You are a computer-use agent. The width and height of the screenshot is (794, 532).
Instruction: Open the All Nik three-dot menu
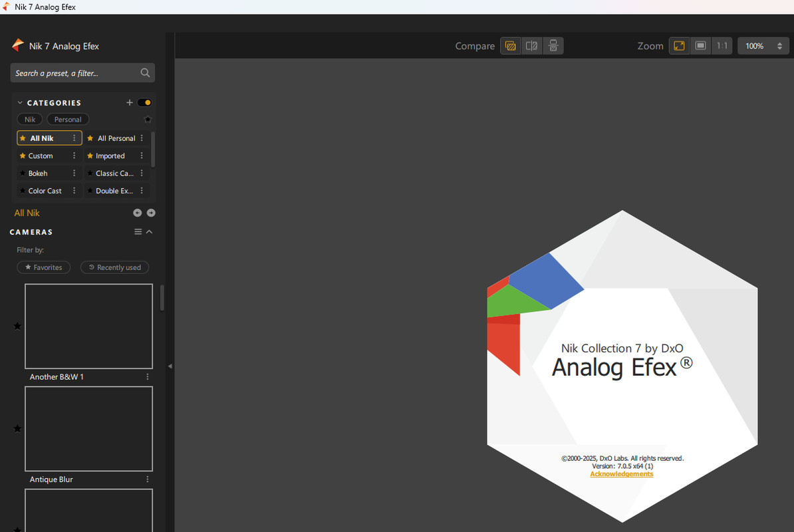click(74, 138)
